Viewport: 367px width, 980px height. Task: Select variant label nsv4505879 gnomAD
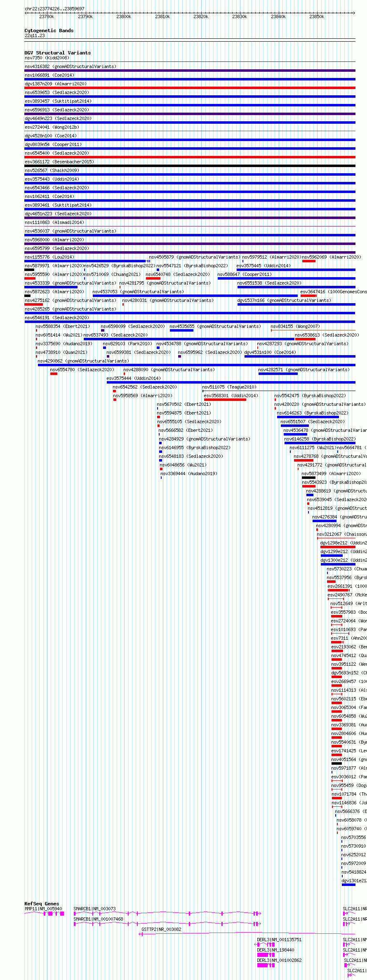pyautogui.click(x=195, y=257)
